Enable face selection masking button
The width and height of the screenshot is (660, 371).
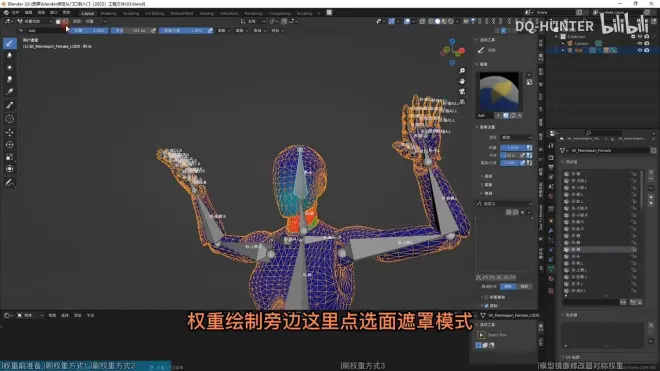click(x=58, y=21)
